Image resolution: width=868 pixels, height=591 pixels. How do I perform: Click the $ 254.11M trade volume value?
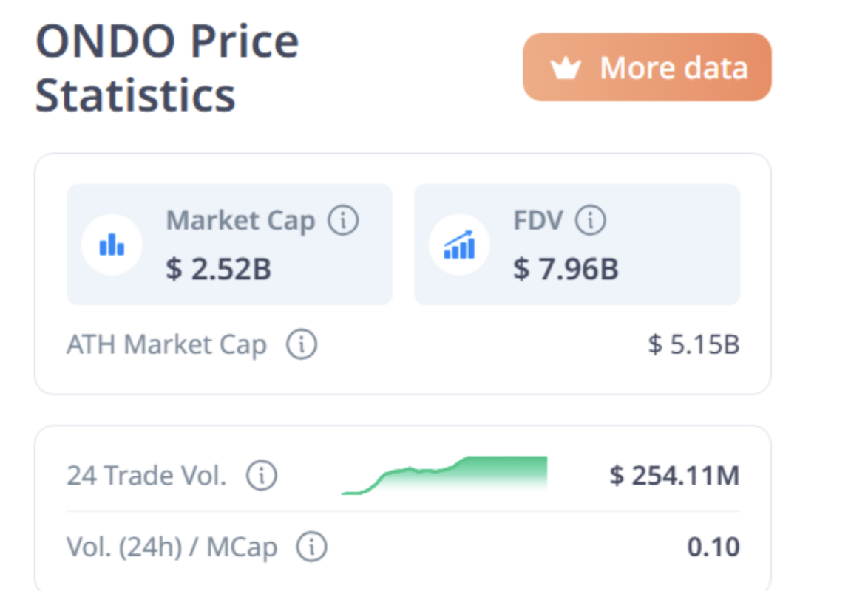pyautogui.click(x=674, y=475)
